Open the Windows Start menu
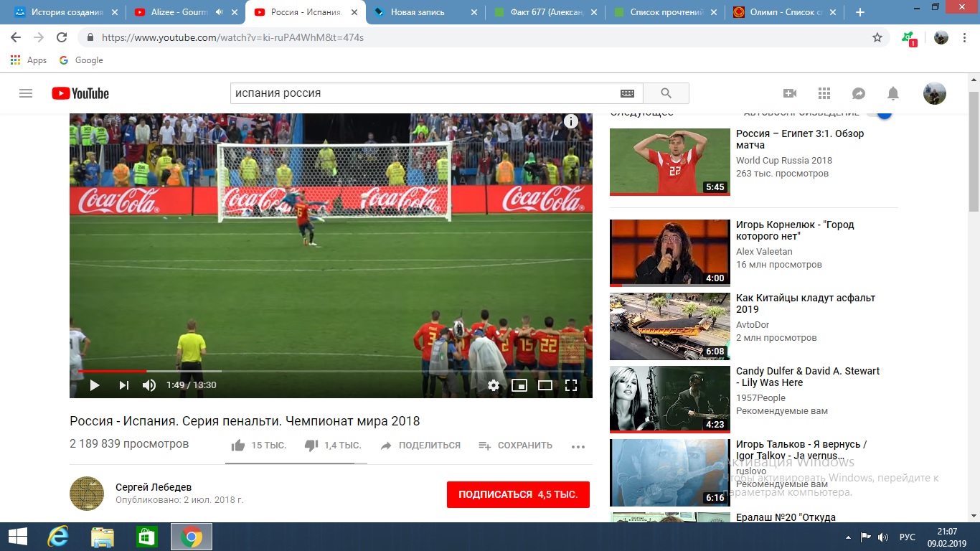This screenshot has height=551, width=980. (x=17, y=537)
